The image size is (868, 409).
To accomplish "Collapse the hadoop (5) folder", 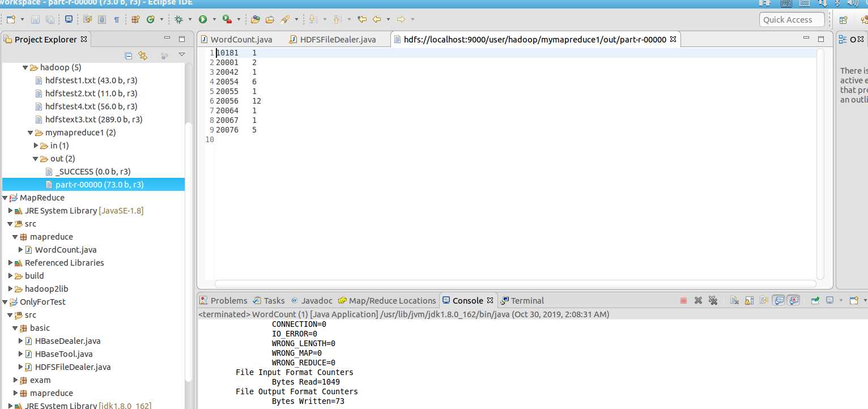I will click(x=25, y=67).
